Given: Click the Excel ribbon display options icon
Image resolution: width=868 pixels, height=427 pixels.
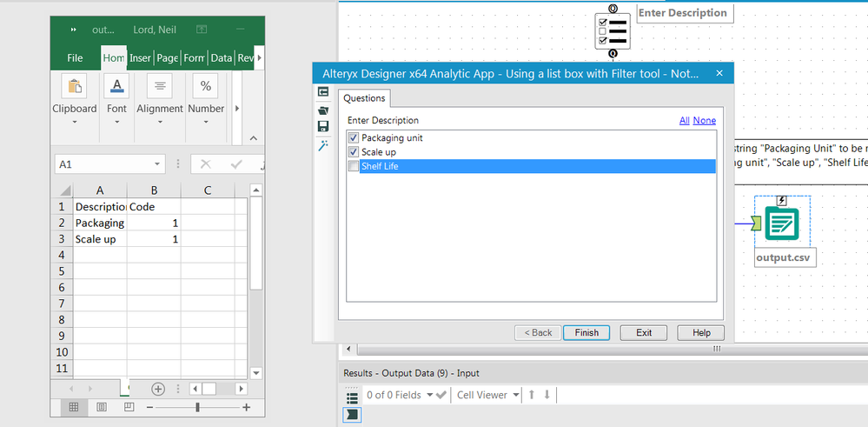Looking at the screenshot, I should tap(202, 30).
